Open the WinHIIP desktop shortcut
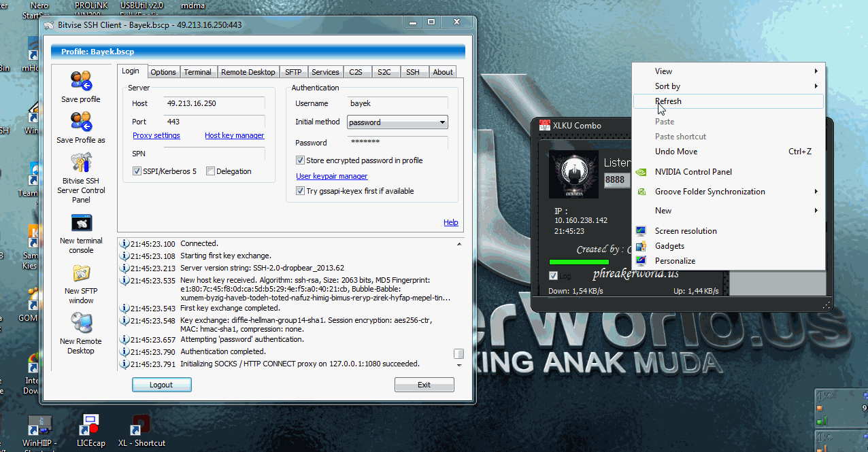This screenshot has width=868, height=452. pos(40,425)
